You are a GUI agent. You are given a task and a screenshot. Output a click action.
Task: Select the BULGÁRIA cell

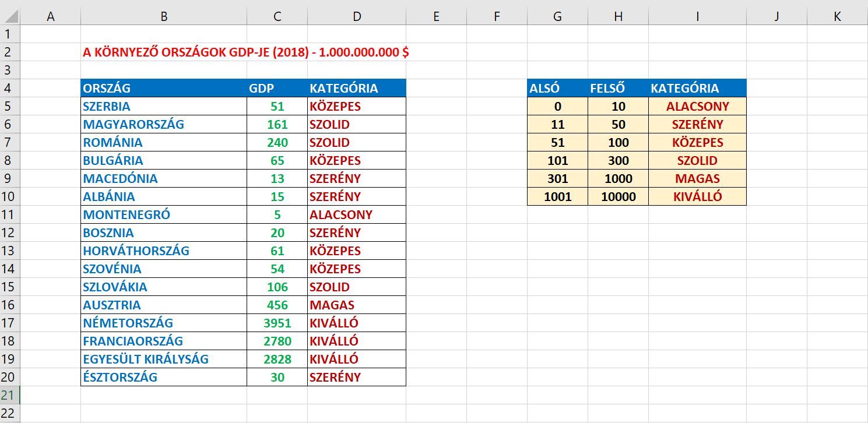click(x=164, y=160)
